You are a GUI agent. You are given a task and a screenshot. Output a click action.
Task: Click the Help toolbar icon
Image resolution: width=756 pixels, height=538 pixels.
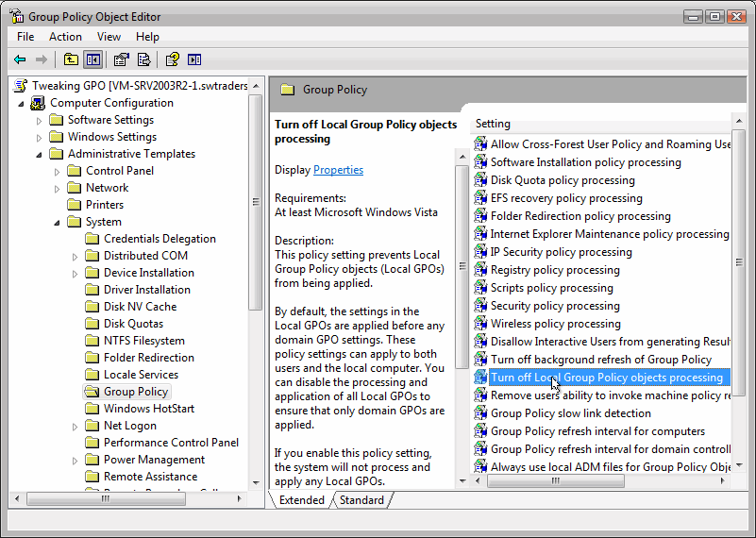coord(172,59)
